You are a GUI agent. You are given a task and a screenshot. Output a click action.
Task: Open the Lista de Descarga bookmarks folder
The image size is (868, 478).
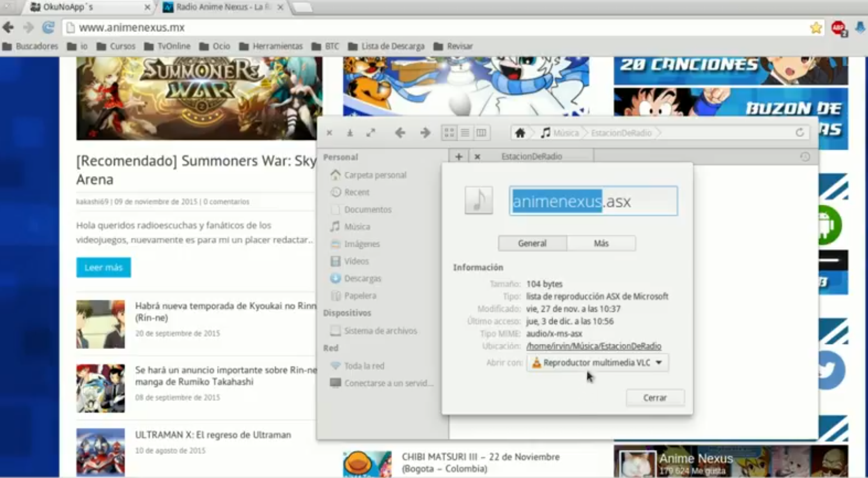pyautogui.click(x=386, y=46)
